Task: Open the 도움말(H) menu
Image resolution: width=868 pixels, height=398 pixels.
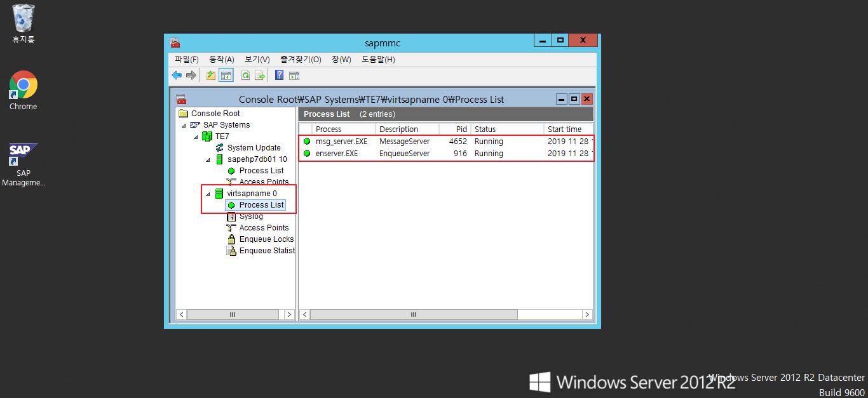Action: coord(378,60)
